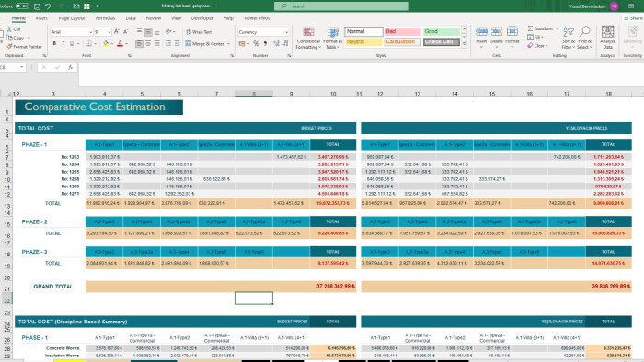Toggle Middle Align in Alignment group
Screen dimensions: 644x362
click(x=148, y=31)
